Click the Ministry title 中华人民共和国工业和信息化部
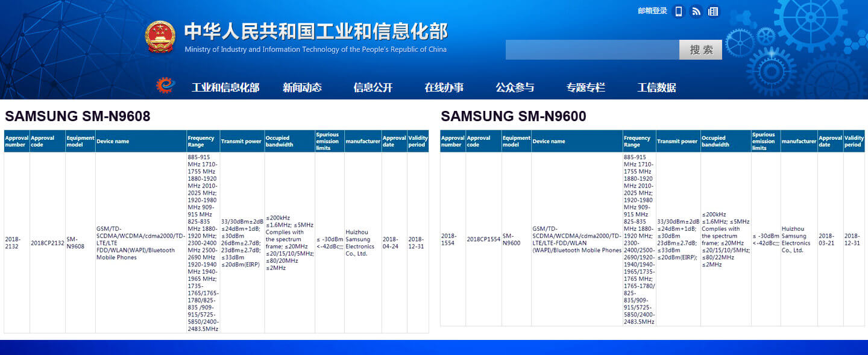 click(x=316, y=31)
